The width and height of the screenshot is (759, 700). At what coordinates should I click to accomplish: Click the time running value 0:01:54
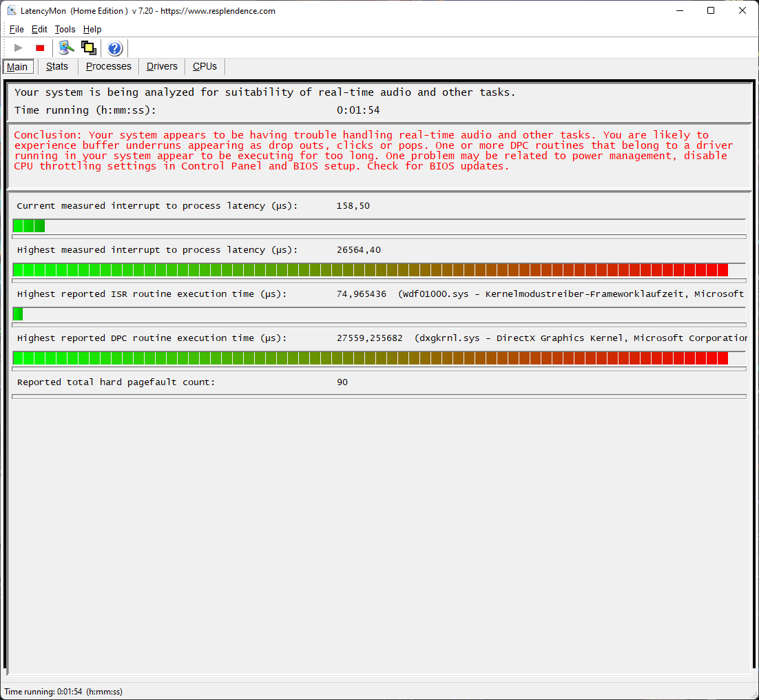coord(358,110)
